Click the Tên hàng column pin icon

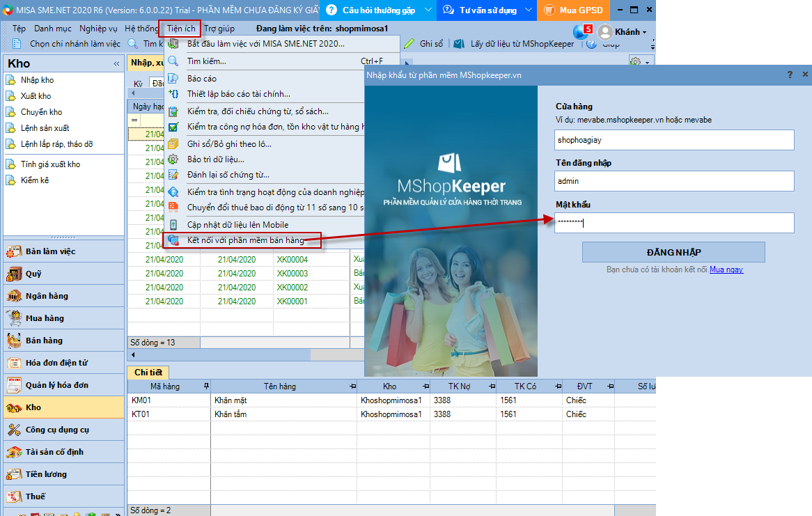[352, 386]
